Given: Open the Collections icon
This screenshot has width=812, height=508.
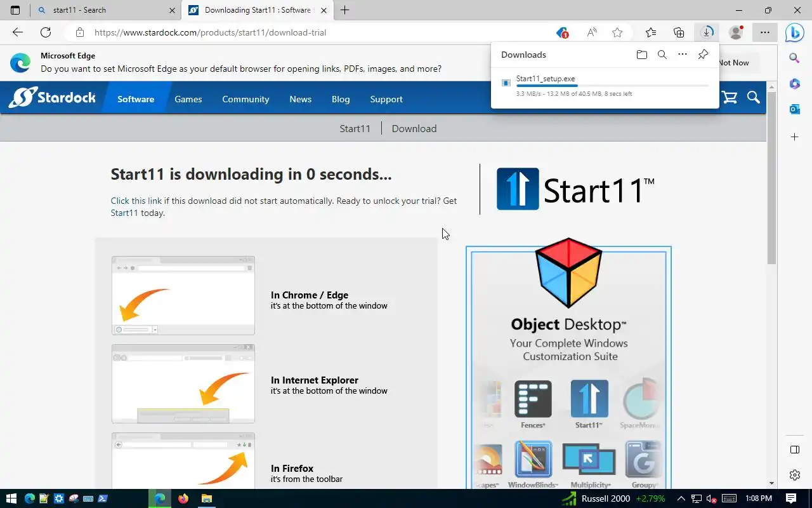Looking at the screenshot, I should tap(679, 32).
